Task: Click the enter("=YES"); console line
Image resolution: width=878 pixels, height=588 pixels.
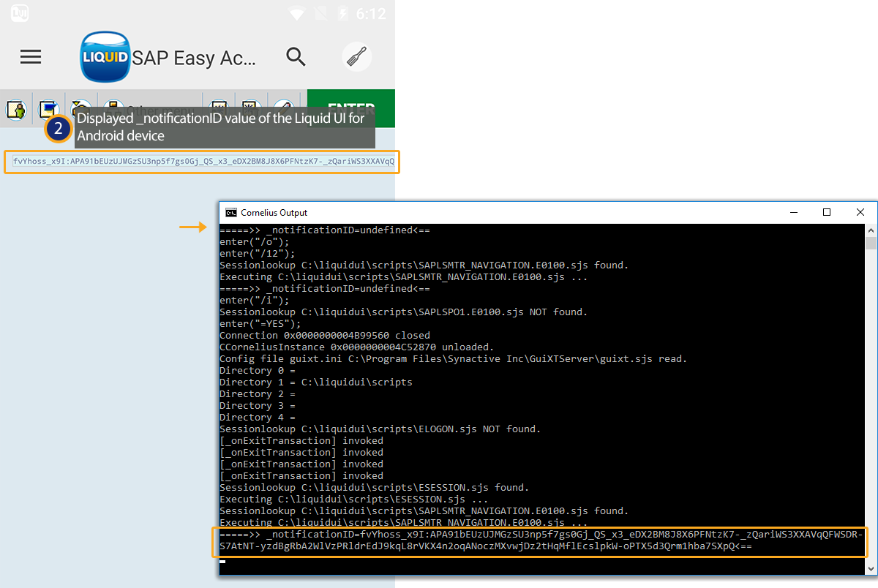Action: [x=260, y=324]
